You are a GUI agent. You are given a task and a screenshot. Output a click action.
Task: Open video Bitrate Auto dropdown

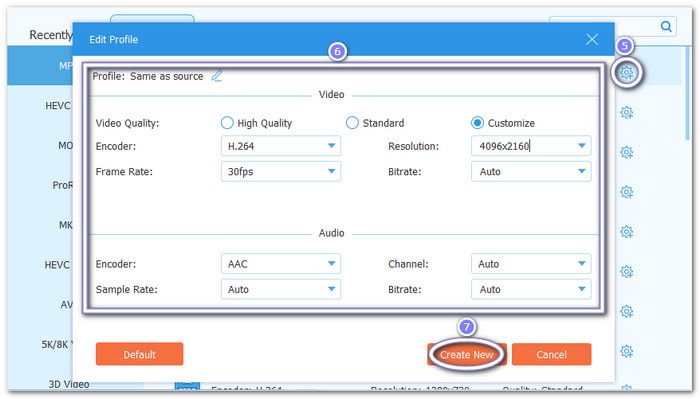pos(531,171)
